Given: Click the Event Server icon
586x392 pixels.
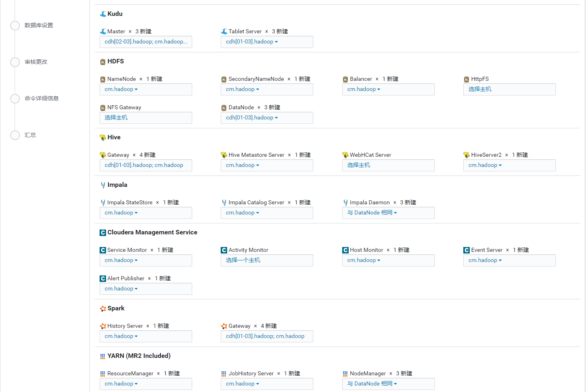Looking at the screenshot, I should 467,250.
